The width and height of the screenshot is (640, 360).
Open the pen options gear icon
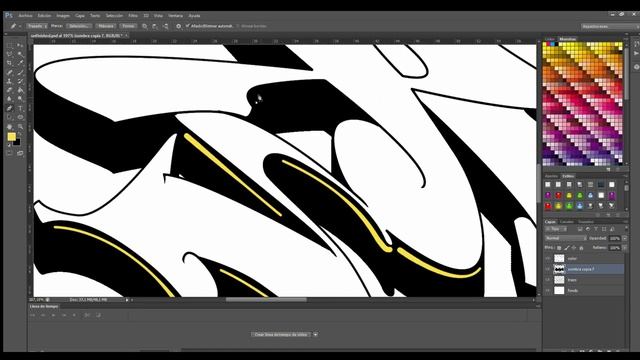pyautogui.click(x=178, y=26)
